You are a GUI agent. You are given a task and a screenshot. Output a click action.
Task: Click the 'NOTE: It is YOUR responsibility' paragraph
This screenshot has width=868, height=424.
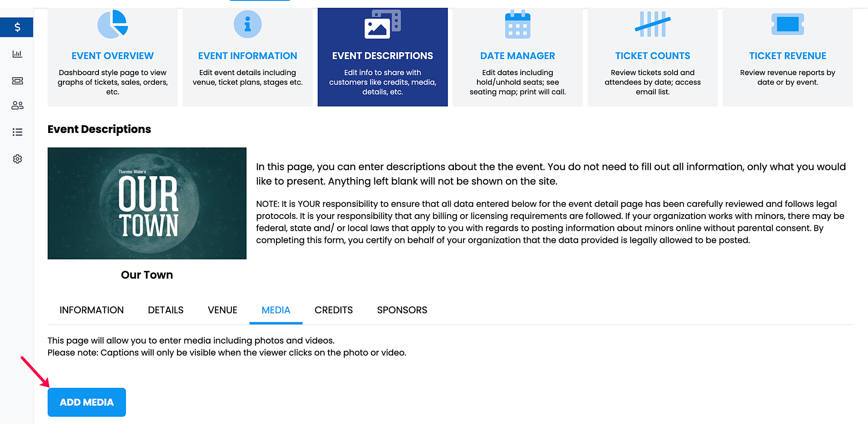[x=550, y=222]
